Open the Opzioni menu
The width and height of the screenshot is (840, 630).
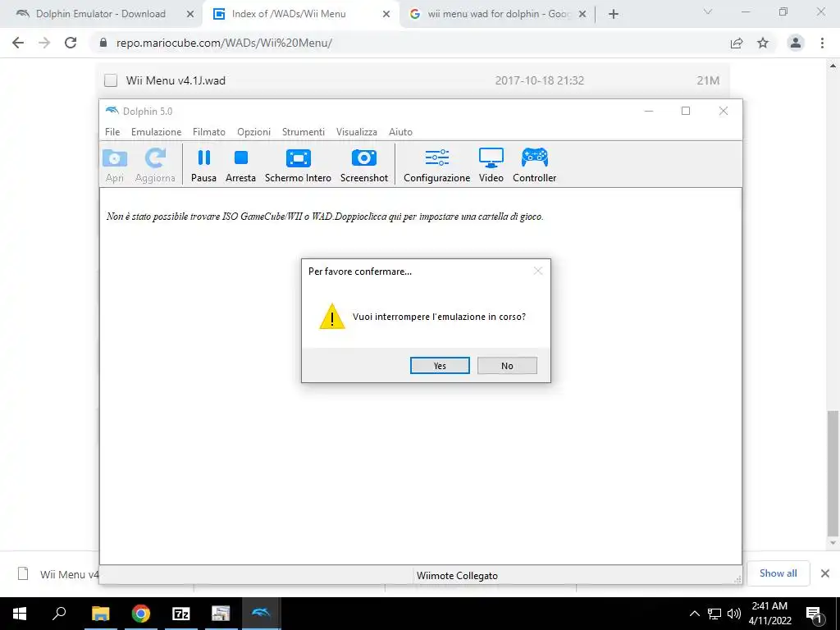(254, 132)
